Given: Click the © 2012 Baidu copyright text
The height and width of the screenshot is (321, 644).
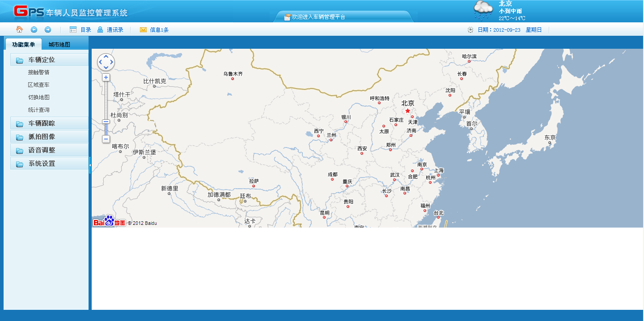Looking at the screenshot, I should click(142, 223).
